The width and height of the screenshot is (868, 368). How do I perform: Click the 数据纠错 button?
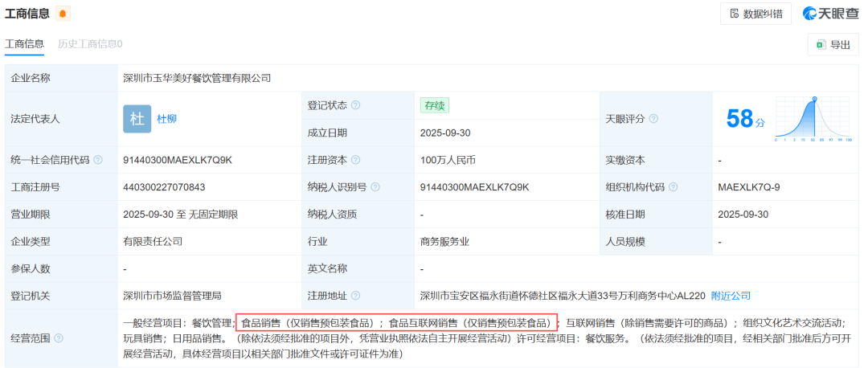[755, 14]
